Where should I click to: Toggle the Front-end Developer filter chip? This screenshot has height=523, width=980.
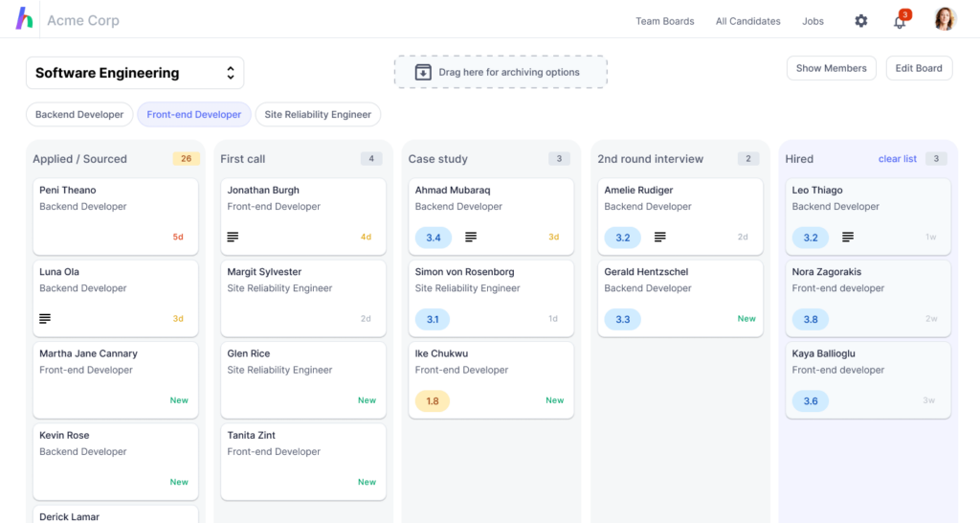pyautogui.click(x=194, y=114)
